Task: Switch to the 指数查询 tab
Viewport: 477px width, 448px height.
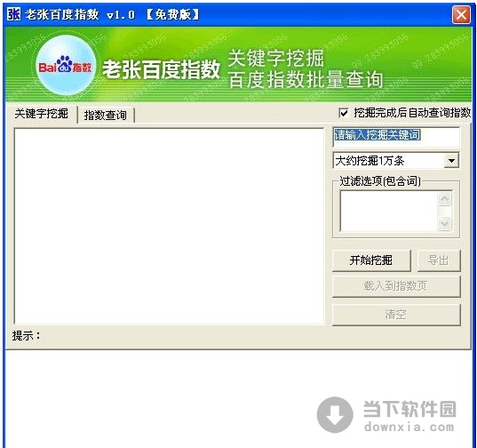Action: click(105, 115)
